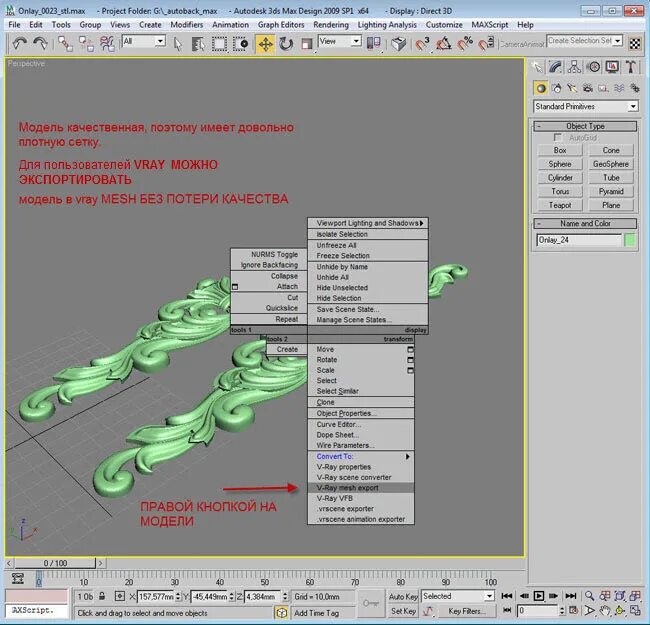Viewport: 650px width, 625px height.
Task: Open Time Configuration icon
Action: point(574,610)
